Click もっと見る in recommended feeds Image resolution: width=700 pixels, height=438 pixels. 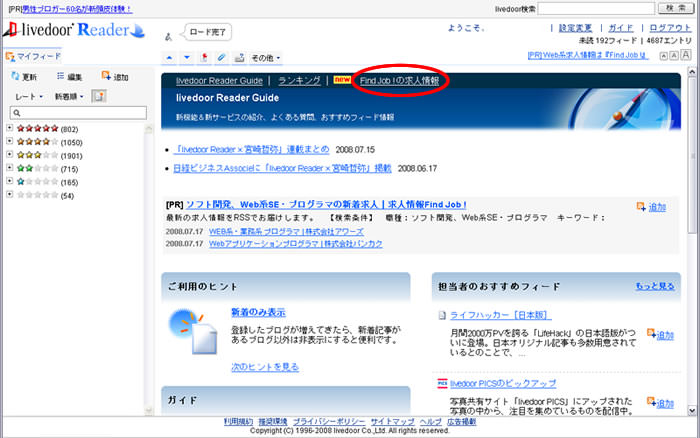(655, 286)
